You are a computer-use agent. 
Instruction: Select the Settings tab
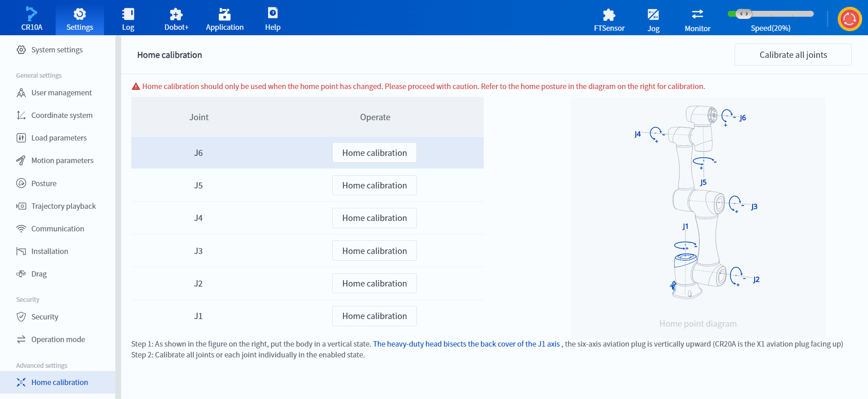80,18
